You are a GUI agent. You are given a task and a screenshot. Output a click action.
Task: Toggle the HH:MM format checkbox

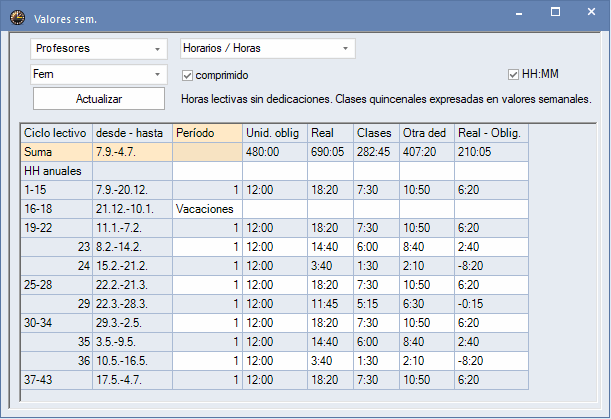(514, 75)
